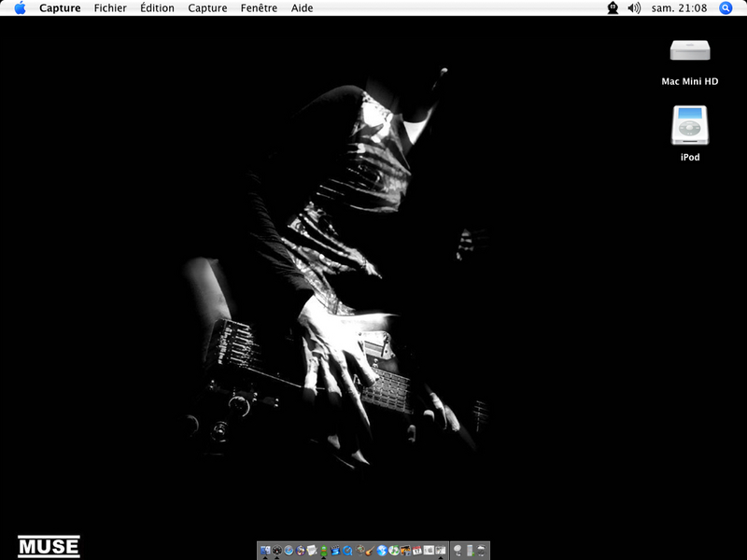The image size is (747, 560).
Task: Open the Trash in the Dock
Action: click(x=481, y=551)
